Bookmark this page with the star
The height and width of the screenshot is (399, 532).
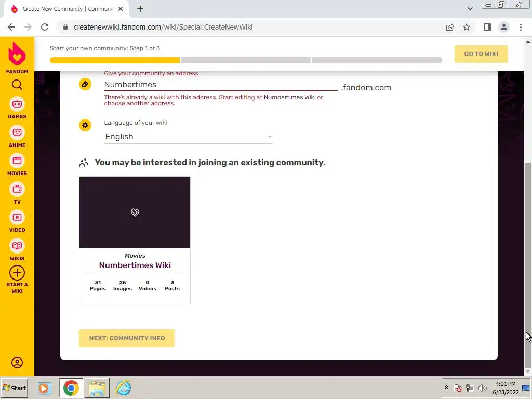(467, 27)
